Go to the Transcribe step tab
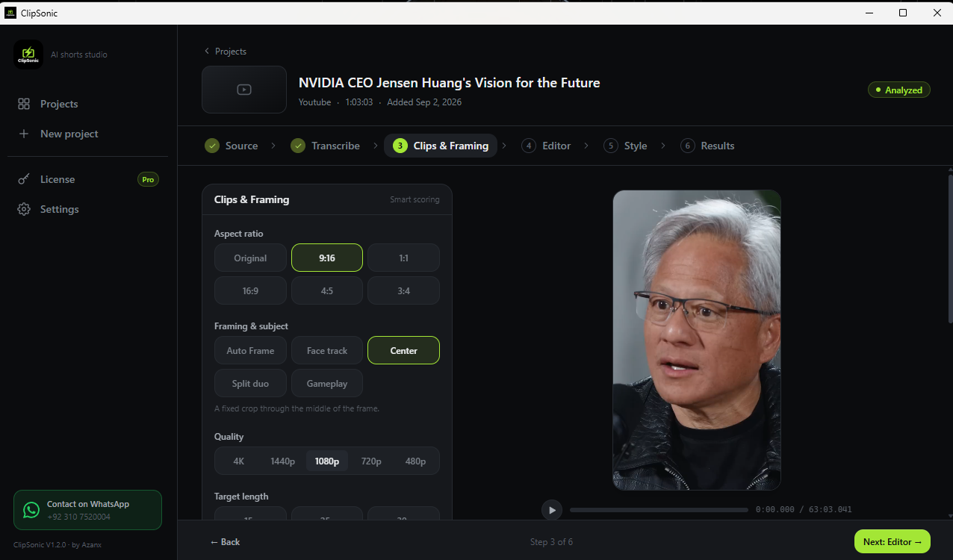The width and height of the screenshot is (953, 560). (326, 146)
